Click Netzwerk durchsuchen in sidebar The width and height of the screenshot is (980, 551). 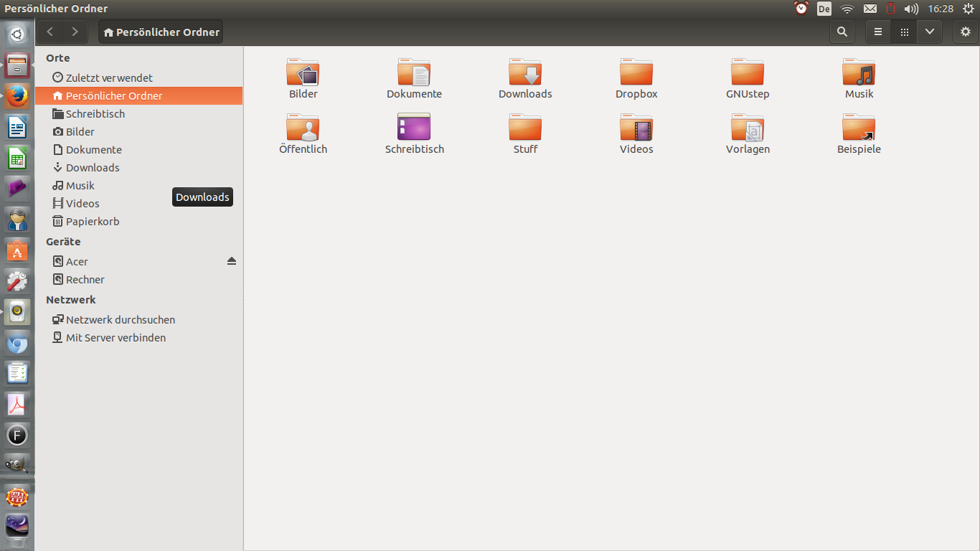[120, 320]
